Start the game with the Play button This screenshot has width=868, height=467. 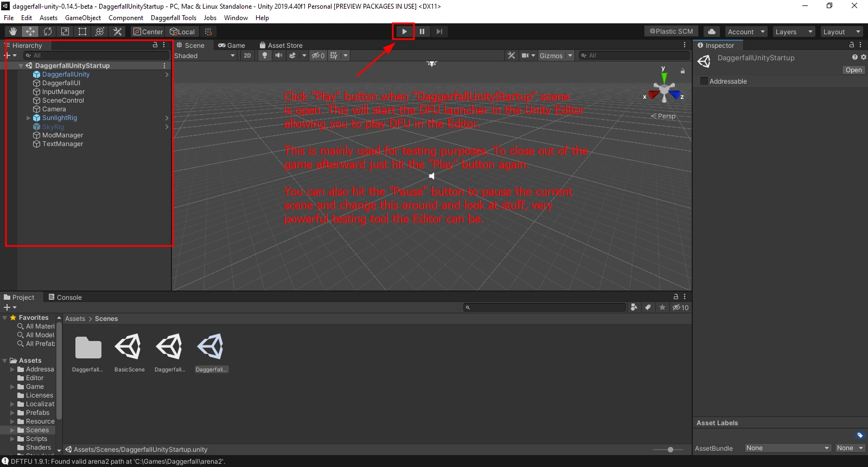[404, 31]
